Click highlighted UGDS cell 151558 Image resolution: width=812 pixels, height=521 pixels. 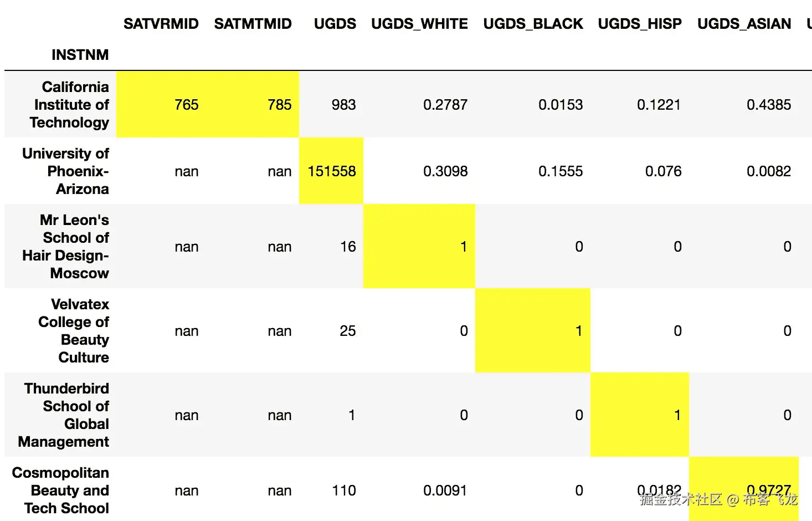[x=331, y=171]
